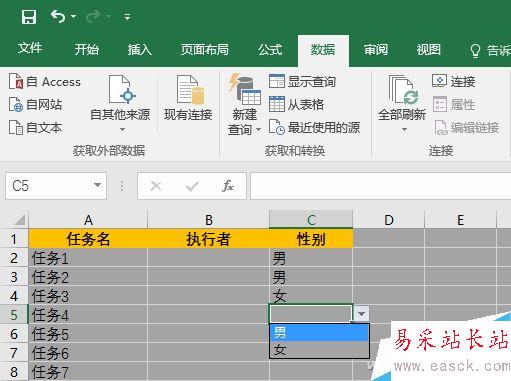The width and height of the screenshot is (511, 381).
Task: Select row 3 header
Action: (14, 277)
